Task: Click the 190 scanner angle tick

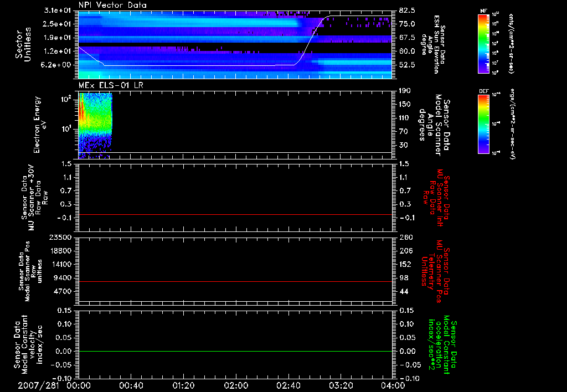Action: [405, 91]
